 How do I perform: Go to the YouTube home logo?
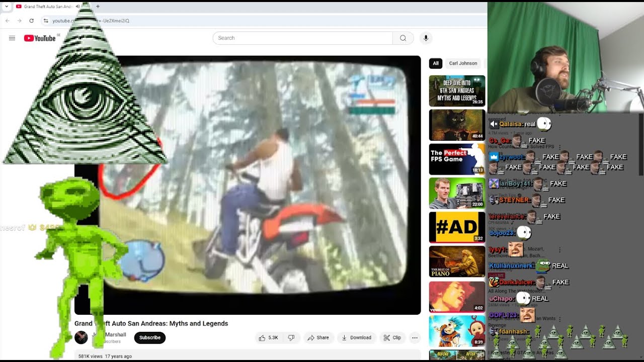tap(40, 38)
